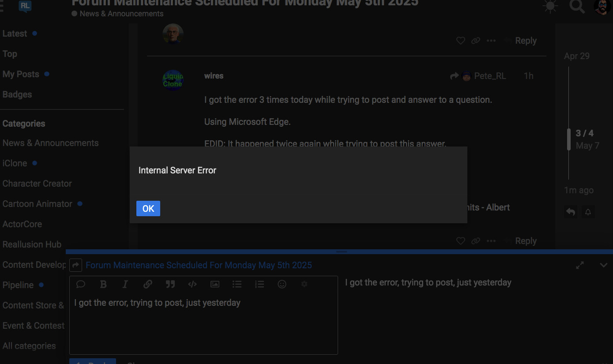Click the composer resize grip handle

[x=342, y=251]
